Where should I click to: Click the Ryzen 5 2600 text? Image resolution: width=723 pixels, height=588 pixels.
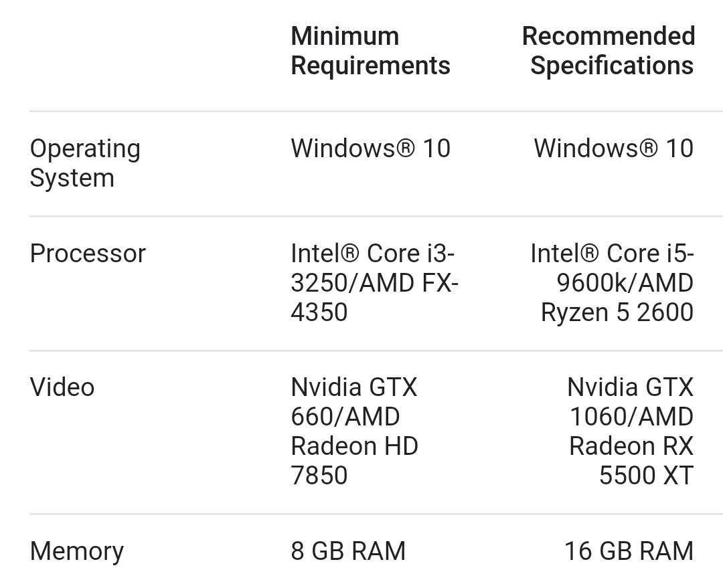pyautogui.click(x=617, y=312)
